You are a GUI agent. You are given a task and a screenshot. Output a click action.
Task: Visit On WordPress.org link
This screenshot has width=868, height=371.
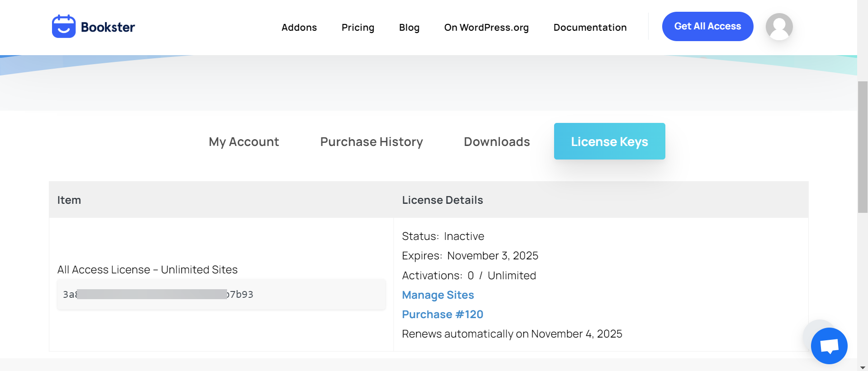pos(486,28)
